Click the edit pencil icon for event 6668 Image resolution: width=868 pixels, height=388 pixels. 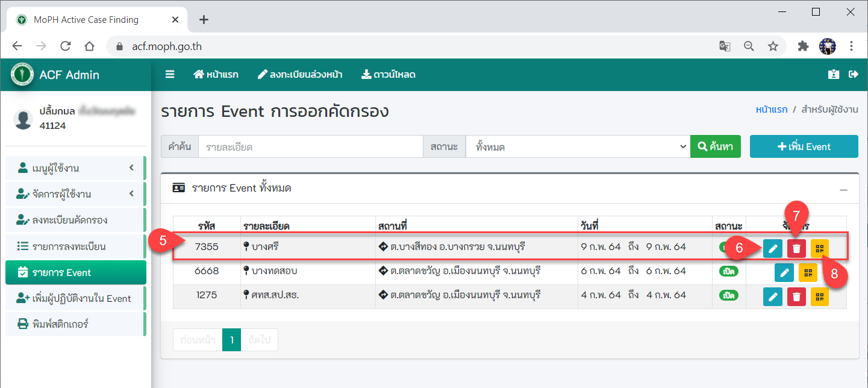click(x=784, y=273)
